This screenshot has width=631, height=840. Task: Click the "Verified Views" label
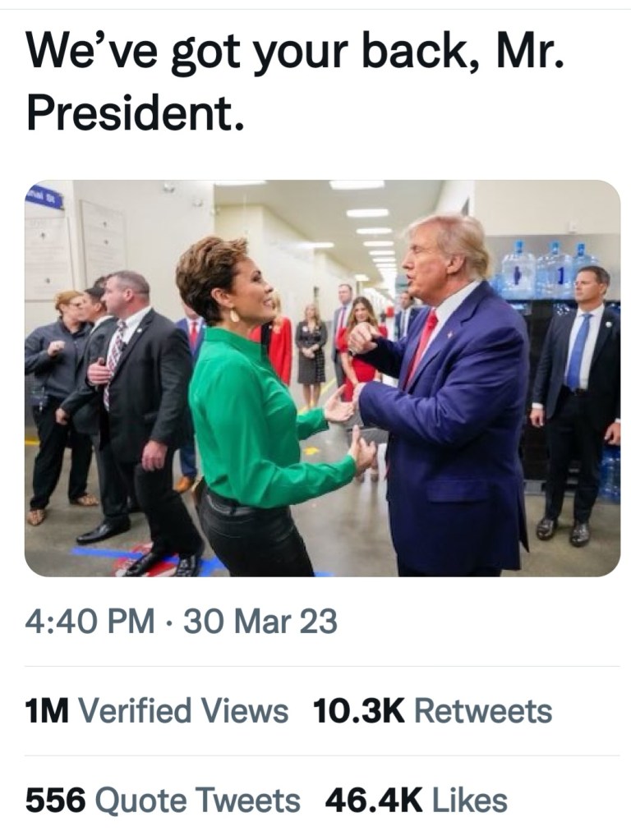tap(183, 711)
